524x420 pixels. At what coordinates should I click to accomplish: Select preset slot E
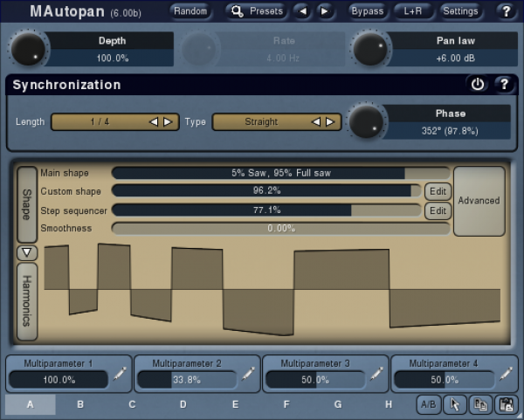coord(235,404)
